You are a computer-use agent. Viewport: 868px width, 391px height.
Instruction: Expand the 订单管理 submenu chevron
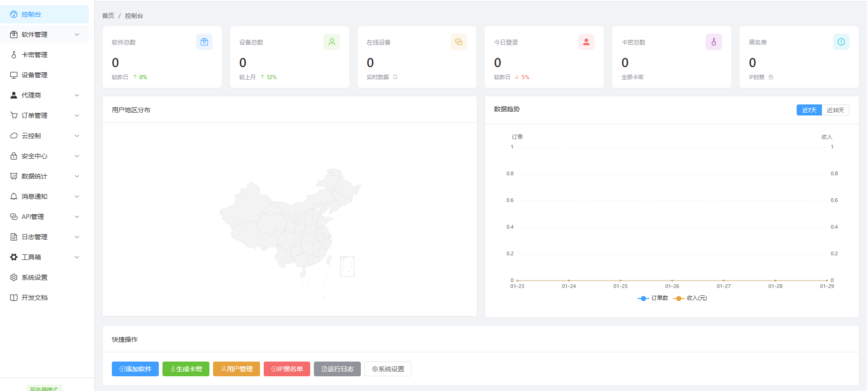point(77,115)
